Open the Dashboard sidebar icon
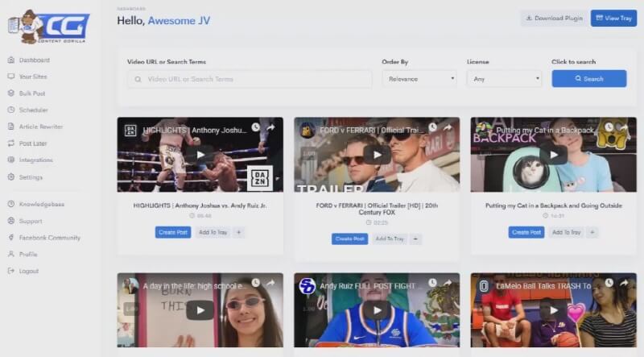644x357 pixels. [x=11, y=60]
